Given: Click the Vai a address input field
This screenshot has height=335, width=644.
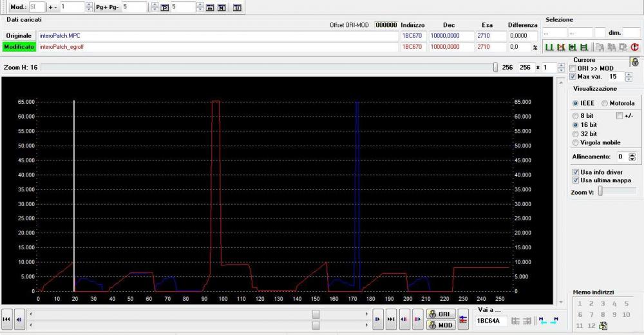Looking at the screenshot, I should [x=491, y=320].
